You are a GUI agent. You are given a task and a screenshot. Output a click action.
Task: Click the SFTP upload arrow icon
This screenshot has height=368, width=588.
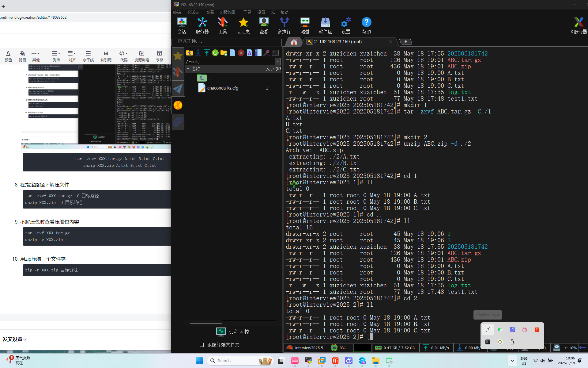coord(207,53)
